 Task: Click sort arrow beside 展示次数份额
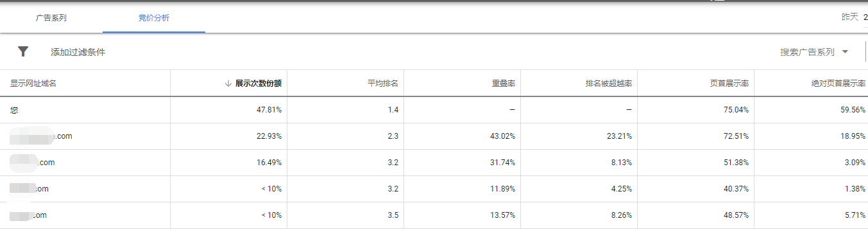tap(228, 84)
